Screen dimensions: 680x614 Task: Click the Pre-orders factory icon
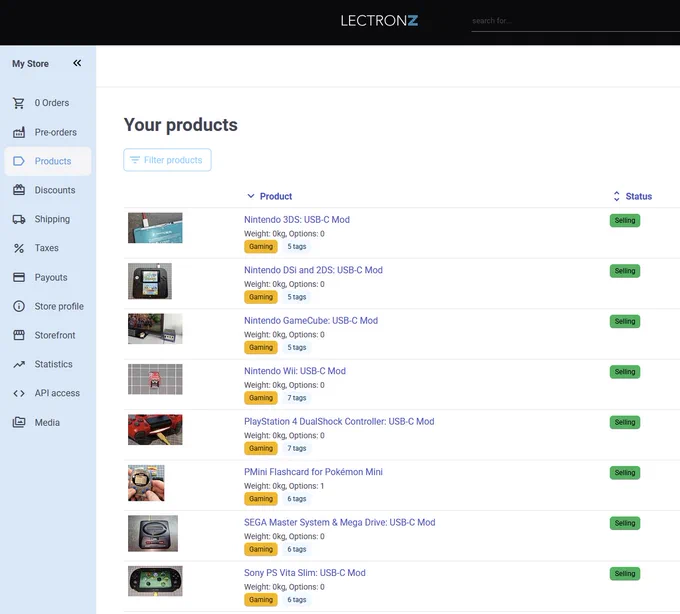click(x=19, y=132)
